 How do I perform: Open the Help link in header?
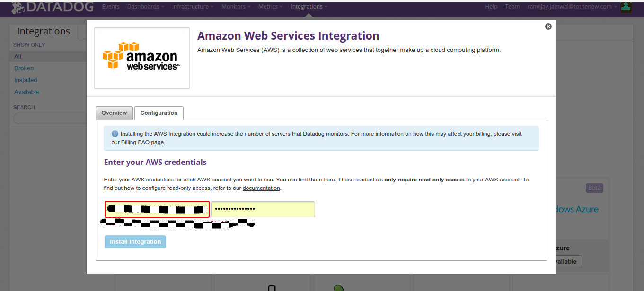[491, 7]
